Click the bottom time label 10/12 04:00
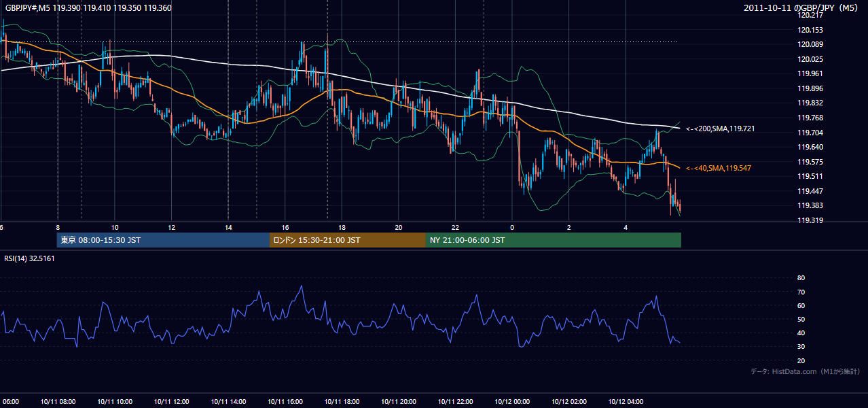868x408 pixels. tap(626, 402)
